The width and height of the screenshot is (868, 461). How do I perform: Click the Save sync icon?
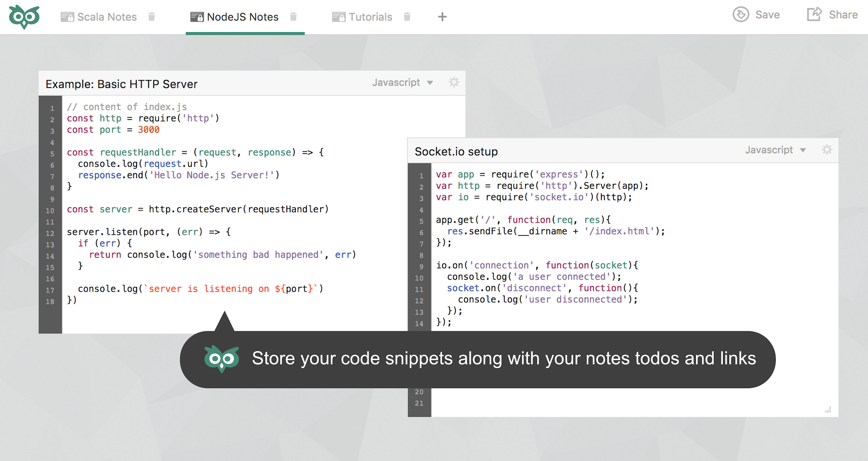[x=741, y=14]
